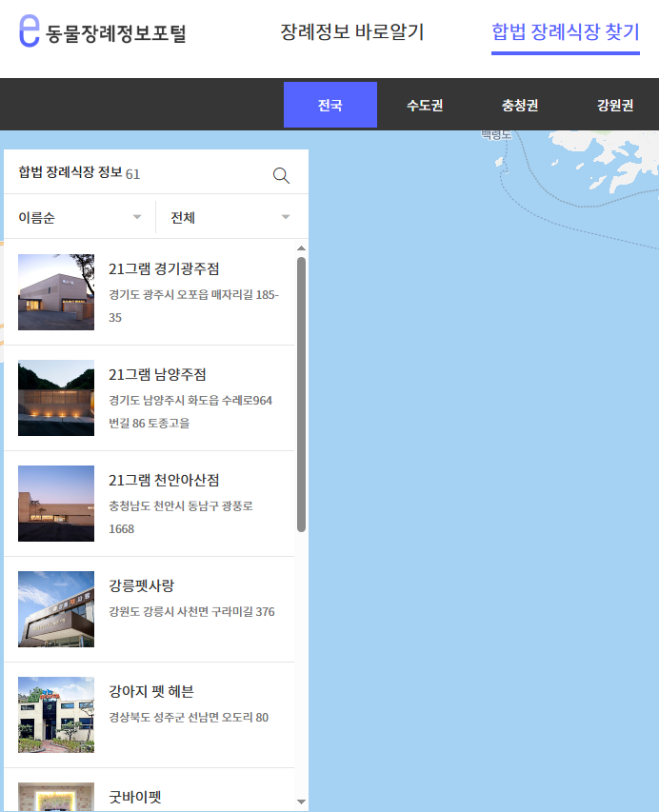
Task: Open 강릉펫사랑 thumbnail image
Action: (x=56, y=609)
